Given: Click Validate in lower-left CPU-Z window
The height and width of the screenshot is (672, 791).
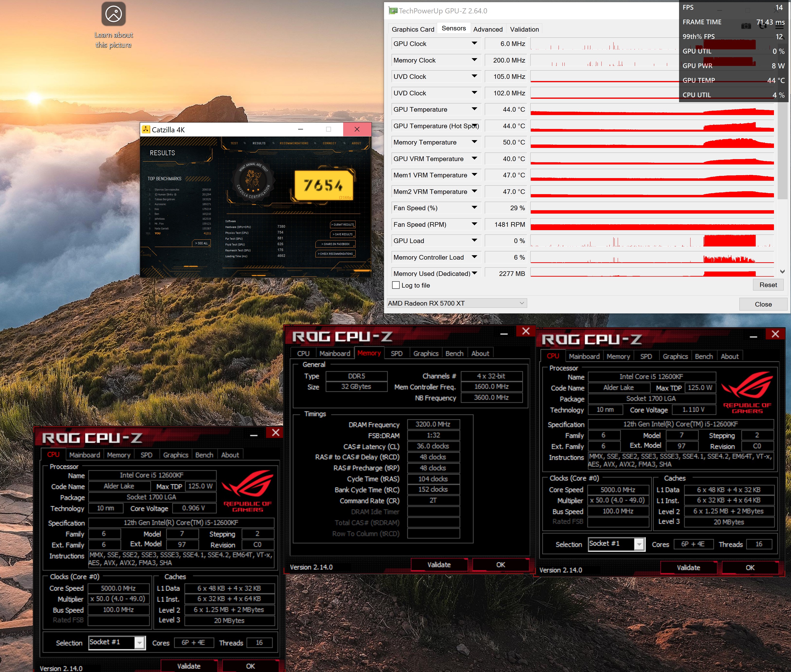Looking at the screenshot, I should 189,666.
